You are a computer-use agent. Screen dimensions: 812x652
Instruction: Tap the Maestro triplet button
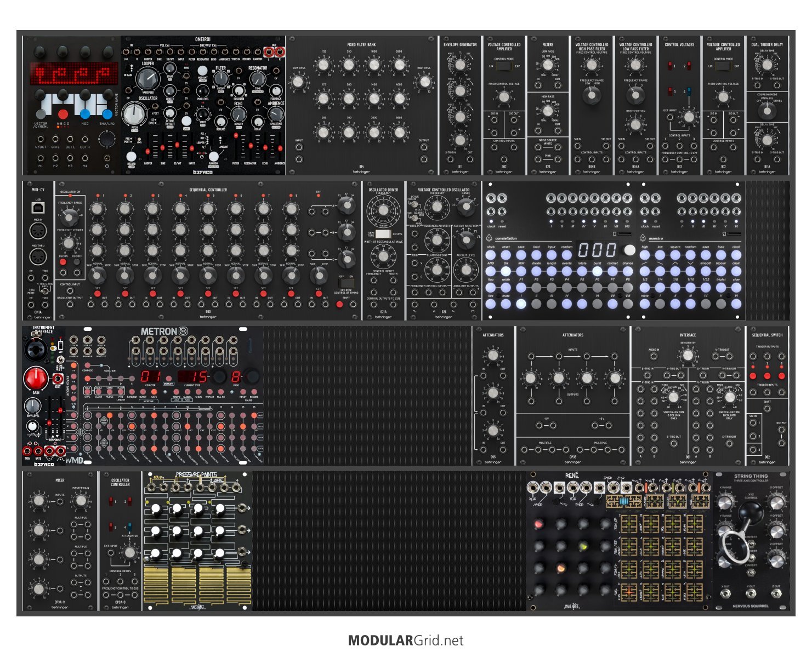721,287
